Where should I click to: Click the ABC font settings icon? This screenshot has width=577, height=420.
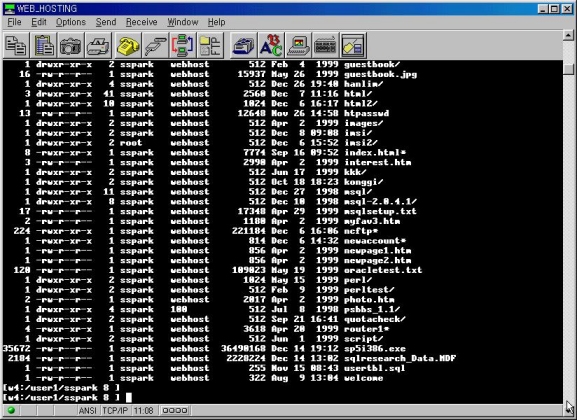[270, 45]
